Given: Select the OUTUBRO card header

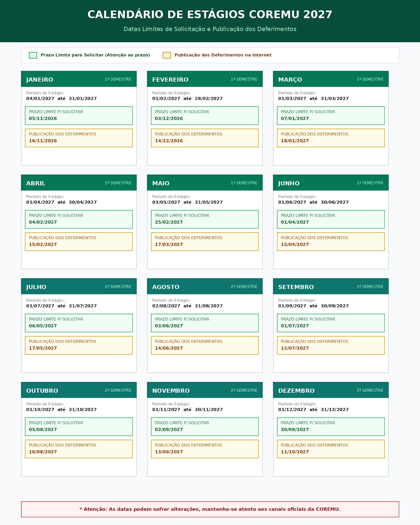Looking at the screenshot, I should (x=79, y=390).
